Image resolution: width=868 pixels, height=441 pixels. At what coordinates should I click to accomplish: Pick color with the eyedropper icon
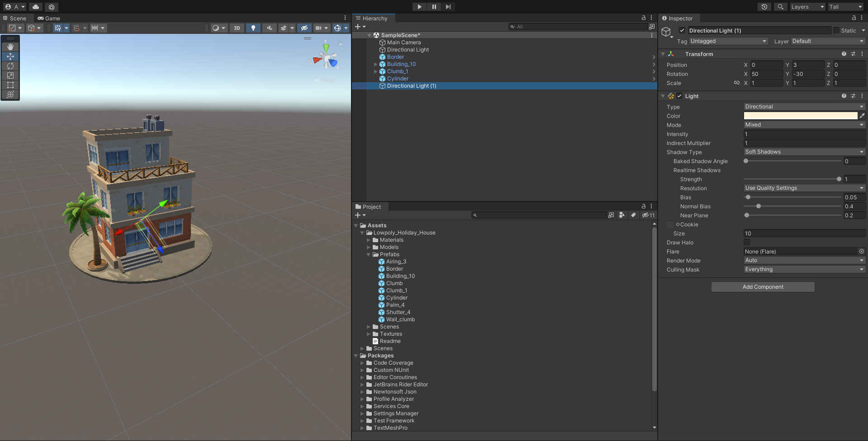(x=862, y=116)
